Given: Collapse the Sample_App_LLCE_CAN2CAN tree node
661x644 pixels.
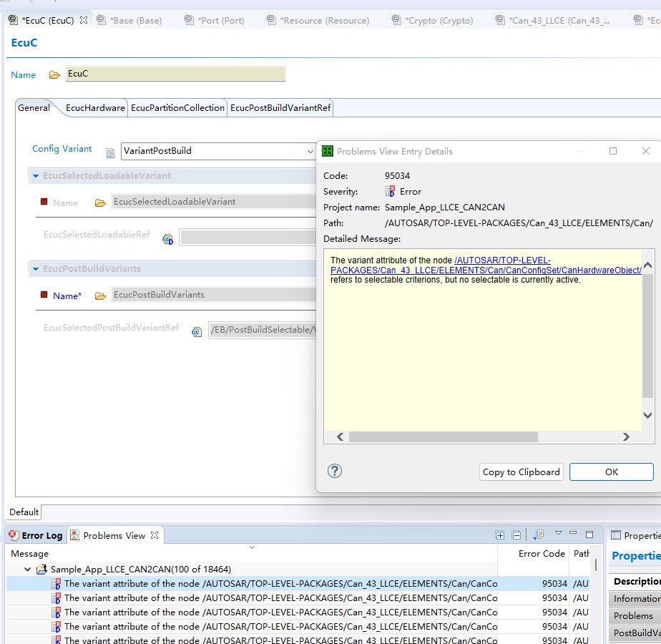Looking at the screenshot, I should tap(27, 570).
